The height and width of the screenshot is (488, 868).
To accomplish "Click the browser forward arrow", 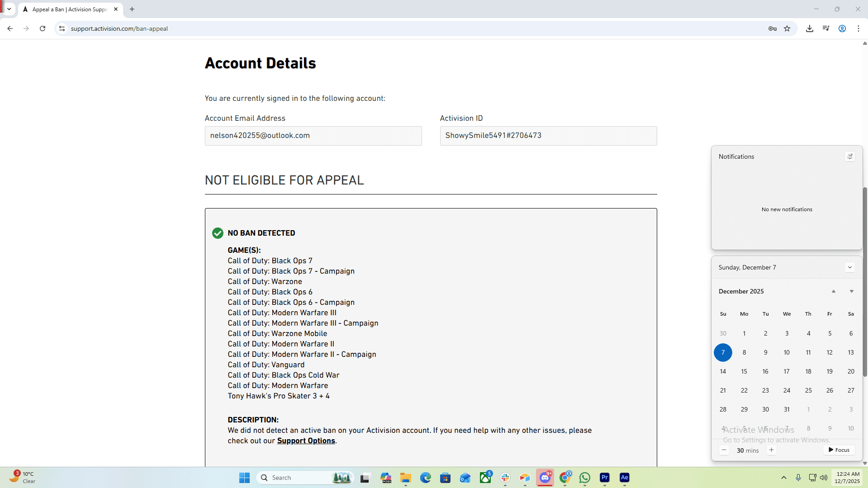I will point(26,28).
